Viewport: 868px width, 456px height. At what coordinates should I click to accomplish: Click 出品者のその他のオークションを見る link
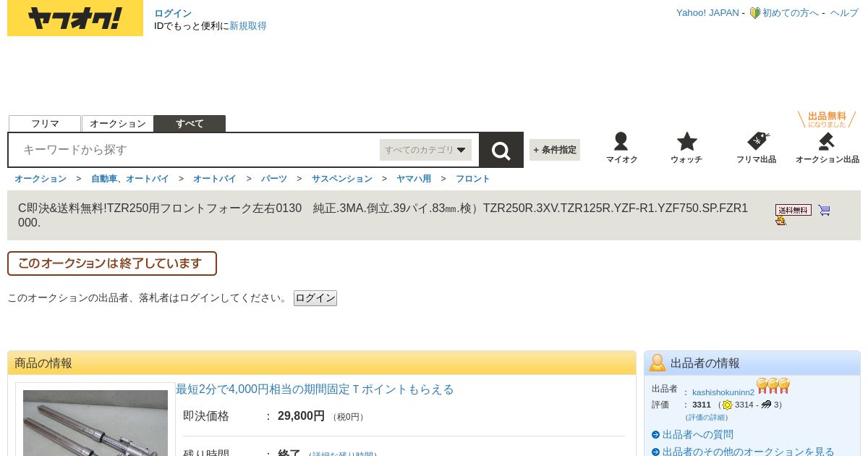coord(749,452)
